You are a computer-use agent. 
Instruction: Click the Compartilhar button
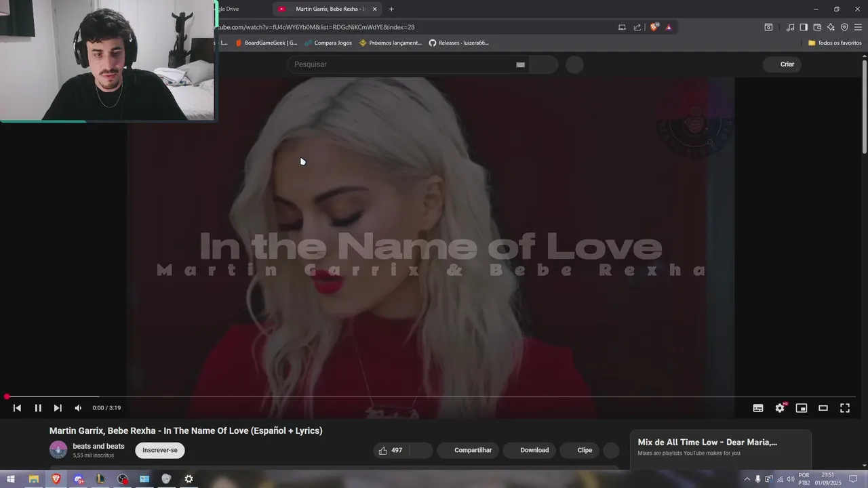468,450
